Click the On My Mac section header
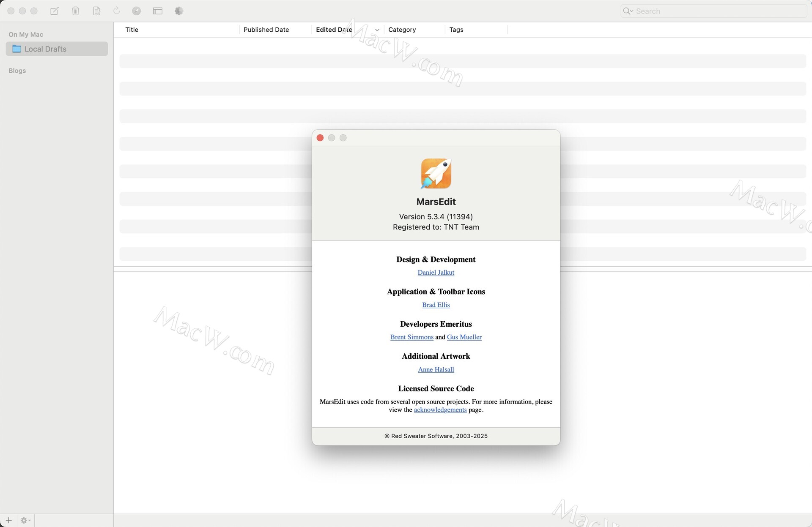The width and height of the screenshot is (812, 527). pos(26,35)
